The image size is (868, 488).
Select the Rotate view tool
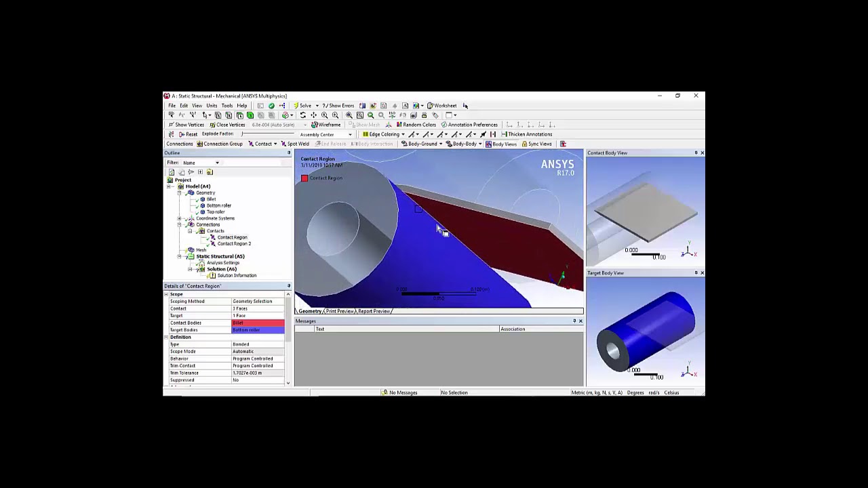(x=302, y=115)
